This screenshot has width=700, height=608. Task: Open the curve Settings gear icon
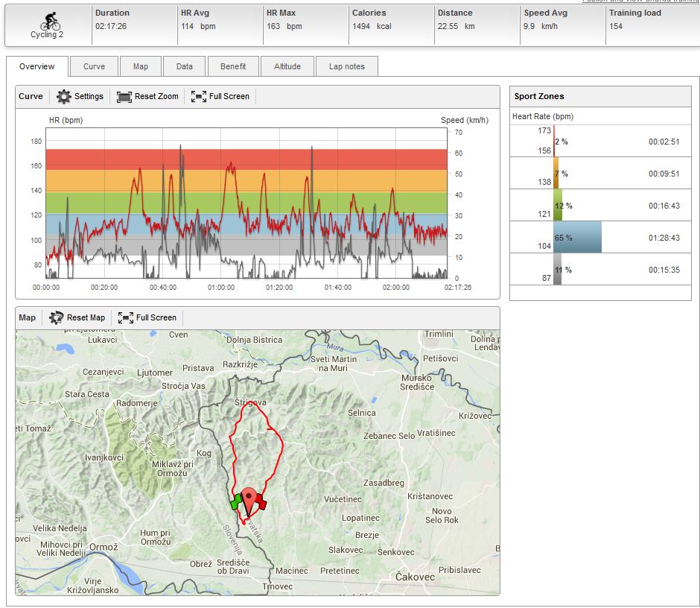(64, 97)
